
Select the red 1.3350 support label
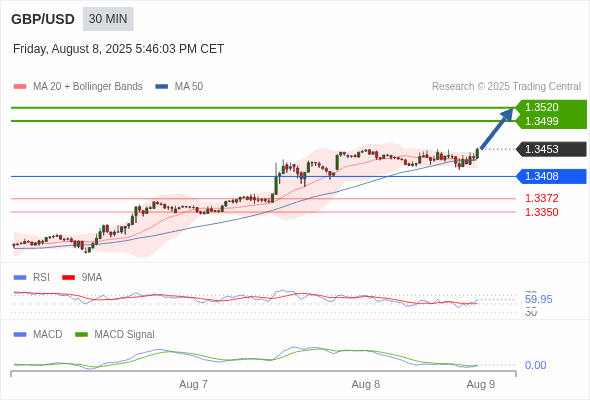(541, 212)
